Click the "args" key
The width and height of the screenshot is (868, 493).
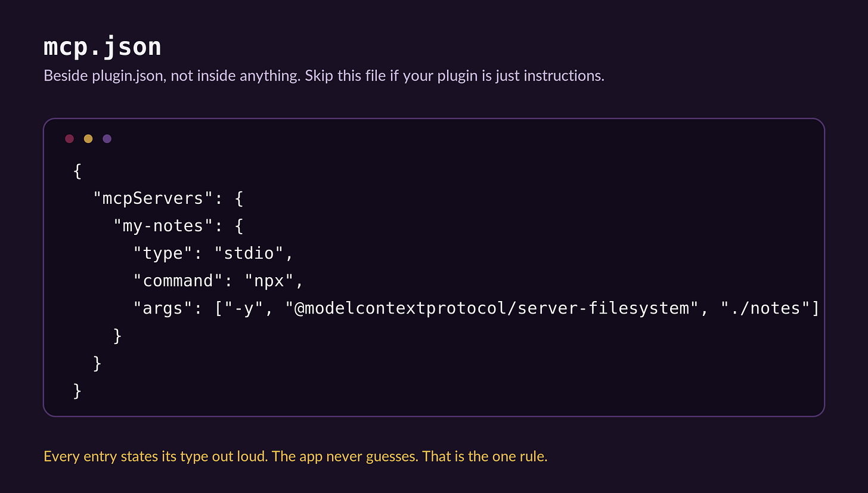click(163, 308)
